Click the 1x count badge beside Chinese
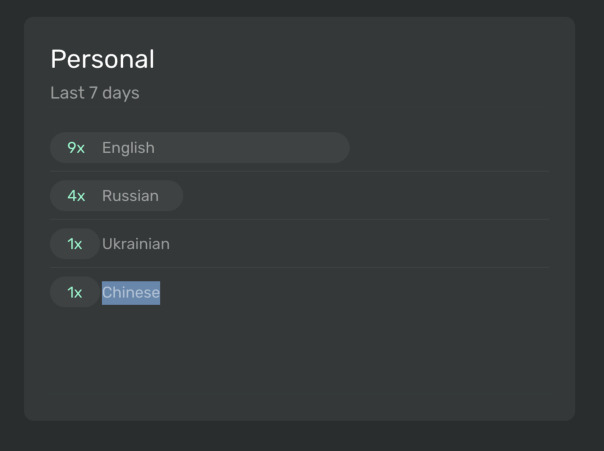 coord(75,292)
